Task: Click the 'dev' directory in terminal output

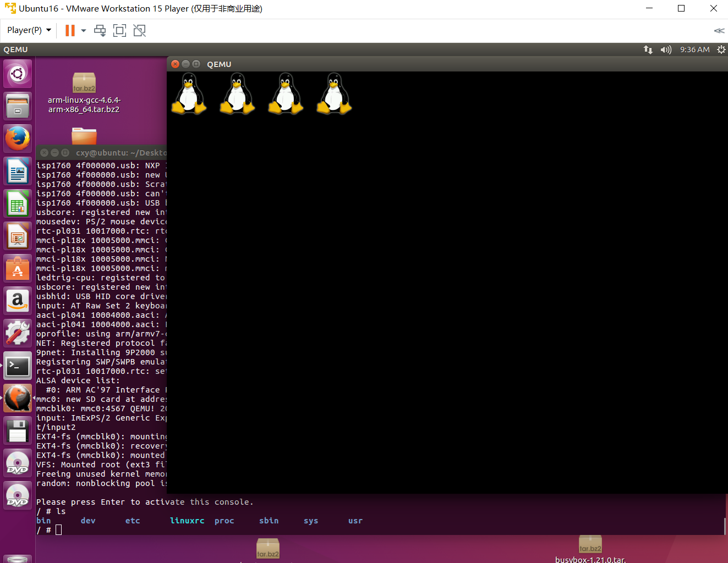Action: pos(88,521)
